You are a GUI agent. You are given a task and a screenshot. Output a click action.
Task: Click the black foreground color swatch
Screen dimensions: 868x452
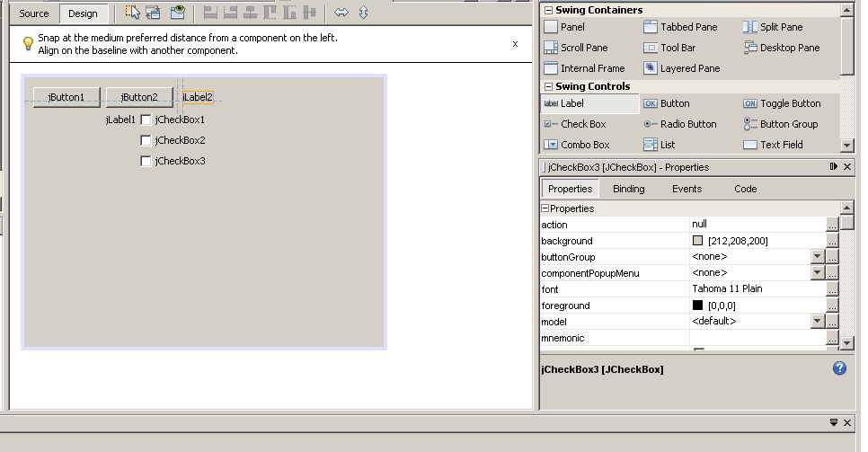698,306
